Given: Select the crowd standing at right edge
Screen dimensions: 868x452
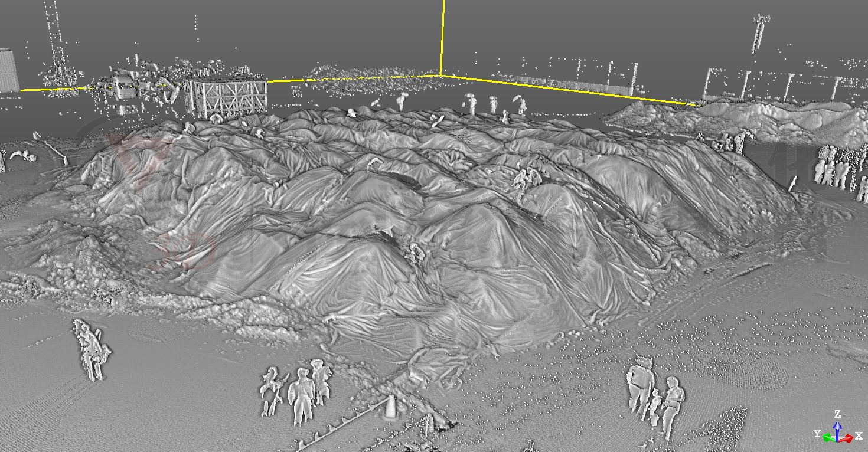Looking at the screenshot, I should tap(840, 169).
